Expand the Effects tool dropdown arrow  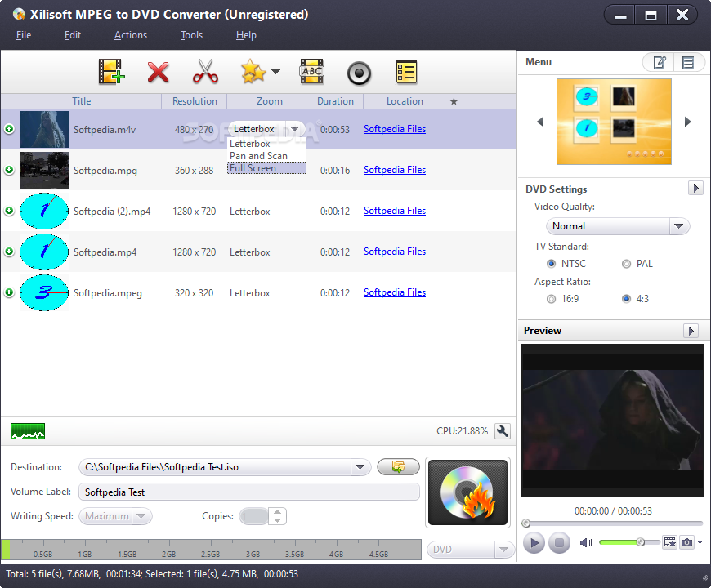click(275, 72)
